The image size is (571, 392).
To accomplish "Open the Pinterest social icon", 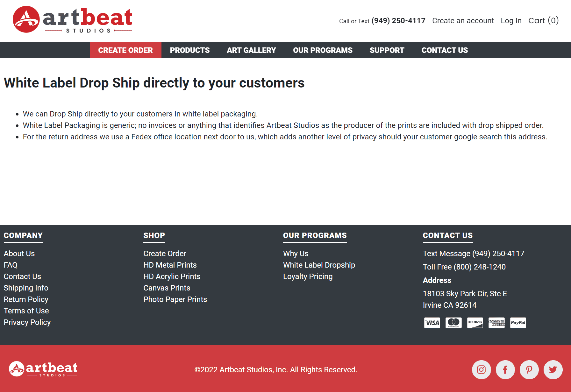I will [529, 369].
